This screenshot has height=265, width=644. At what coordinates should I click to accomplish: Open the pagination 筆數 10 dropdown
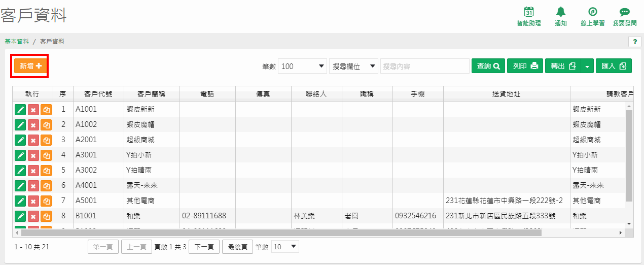pyautogui.click(x=285, y=247)
